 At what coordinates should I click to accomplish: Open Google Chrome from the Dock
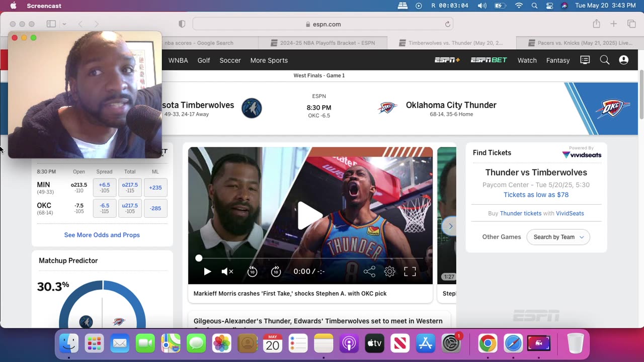pos(487,343)
